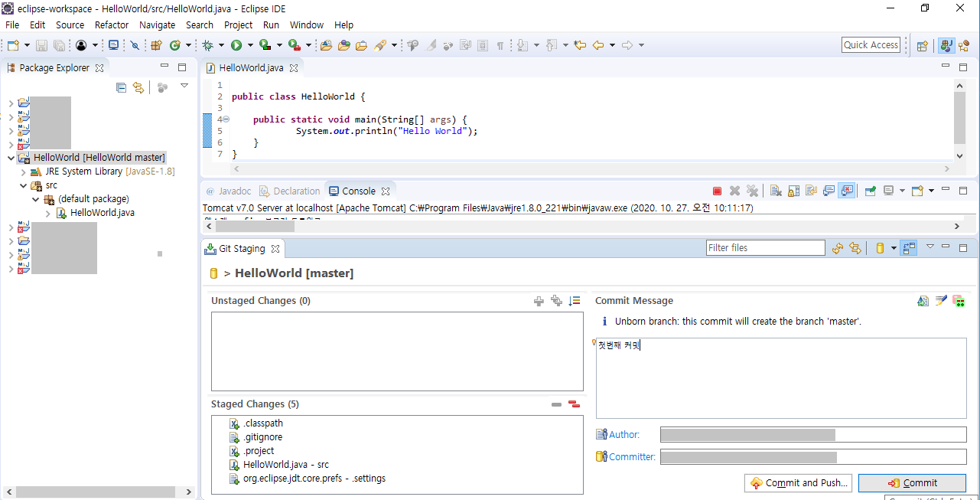Click the Back navigation arrow

[598, 45]
